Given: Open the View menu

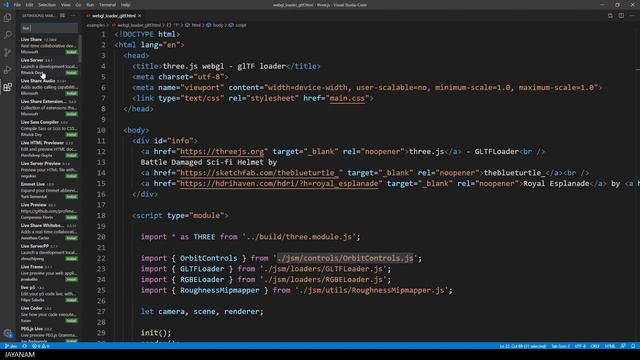Looking at the screenshot, I should [66, 5].
